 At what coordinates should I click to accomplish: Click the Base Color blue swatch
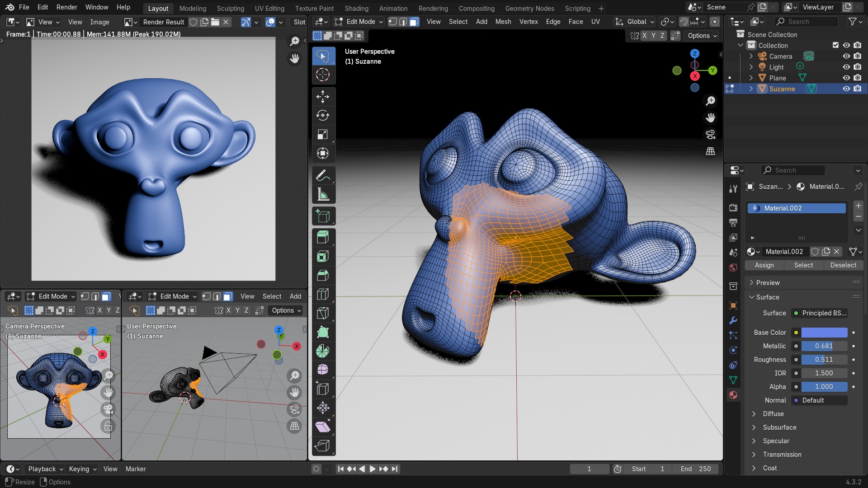(x=824, y=333)
